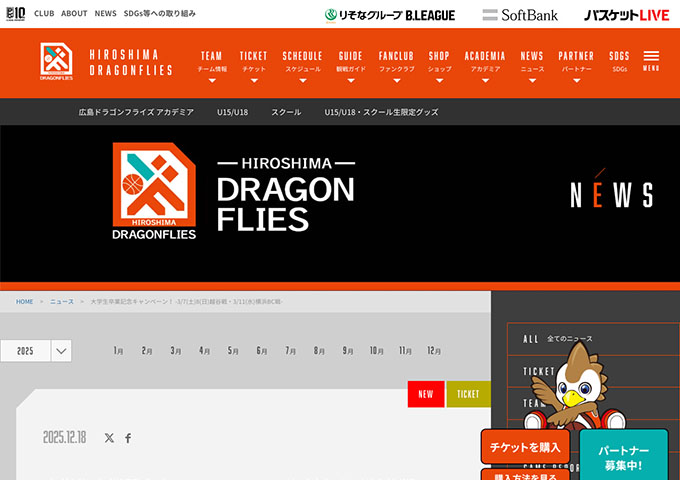
Task: Open the SoftBank sponsor logo
Action: 520,15
